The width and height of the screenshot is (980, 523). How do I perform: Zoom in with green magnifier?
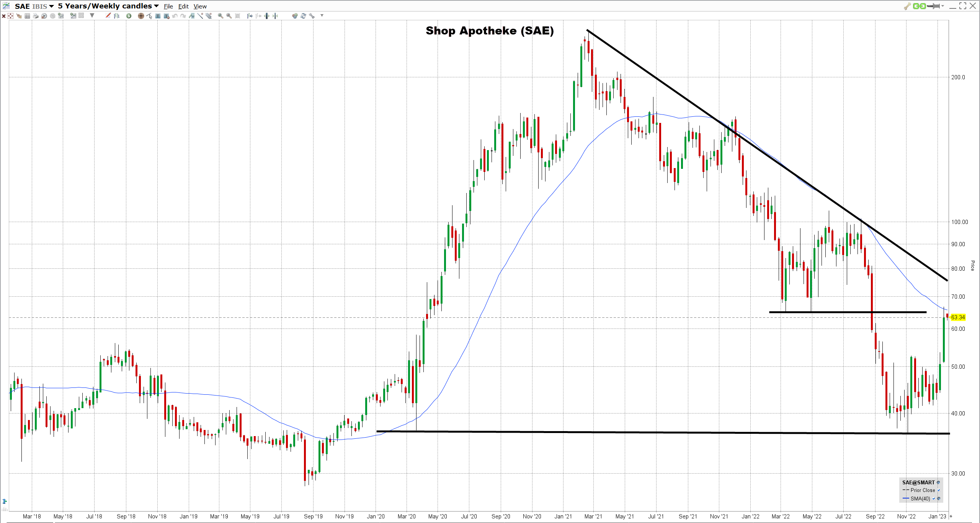(220, 16)
